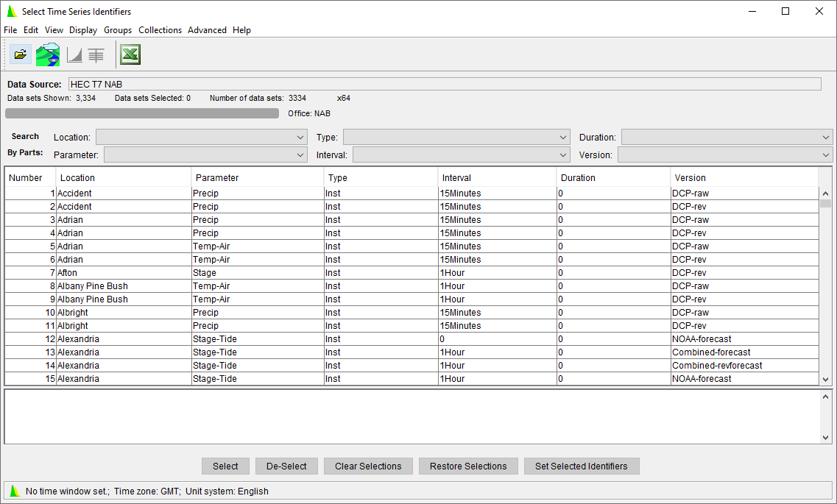The image size is (837, 504).
Task: Select row 7 Afton location cell
Action: pyautogui.click(x=124, y=272)
